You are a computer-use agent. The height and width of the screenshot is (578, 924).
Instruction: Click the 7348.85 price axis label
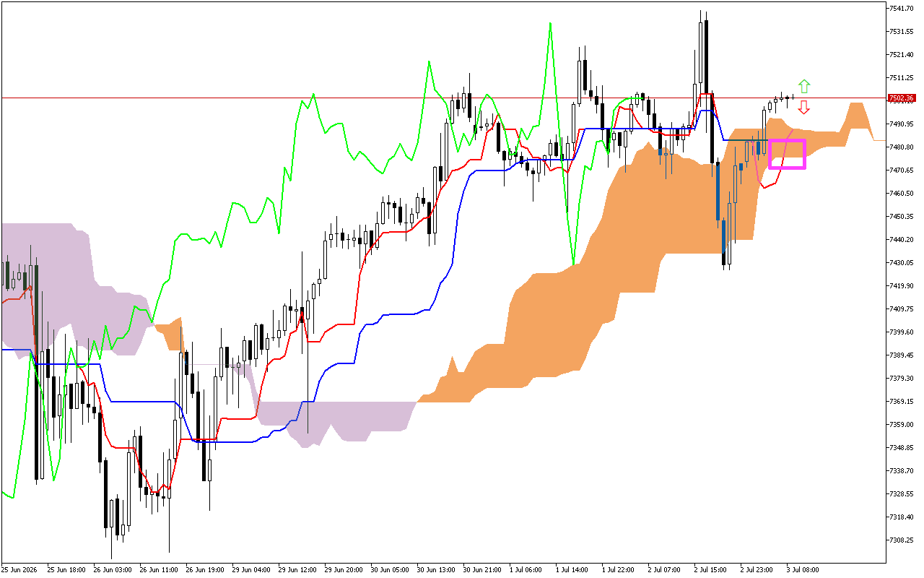[902, 448]
